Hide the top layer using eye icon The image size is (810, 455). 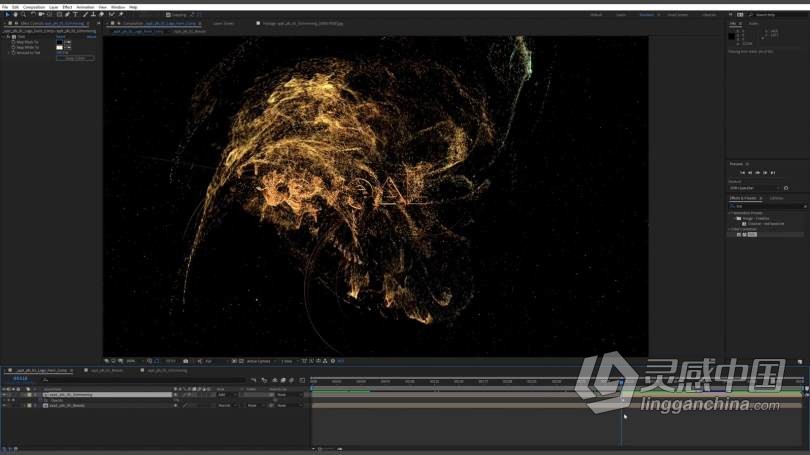click(4, 395)
